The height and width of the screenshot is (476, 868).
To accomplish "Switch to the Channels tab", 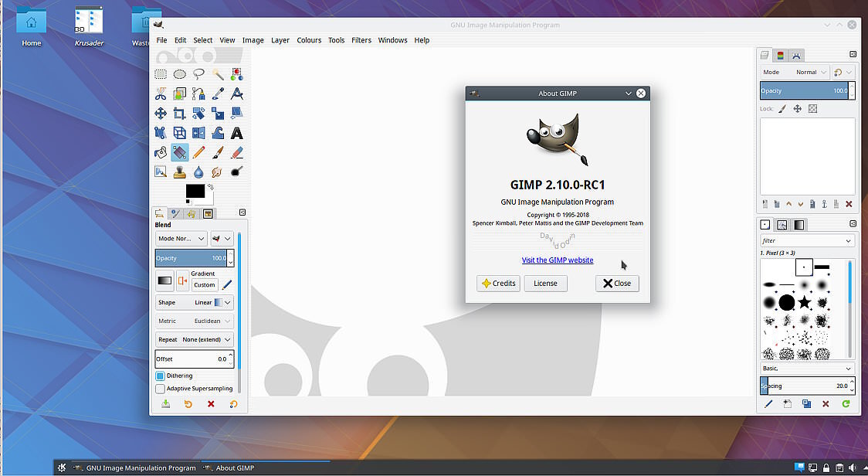I will [781, 56].
